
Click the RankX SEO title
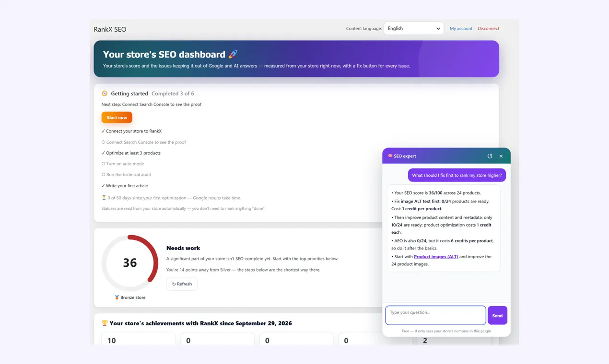pos(110,29)
